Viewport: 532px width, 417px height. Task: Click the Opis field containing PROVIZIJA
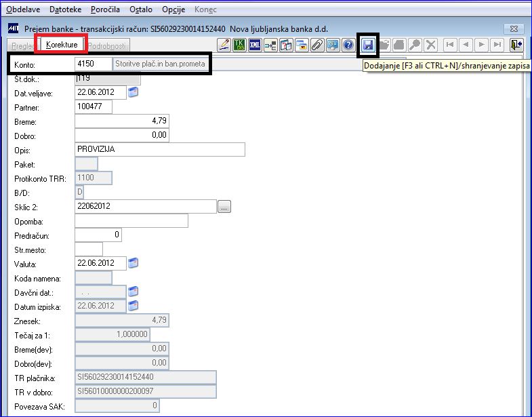pyautogui.click(x=160, y=149)
